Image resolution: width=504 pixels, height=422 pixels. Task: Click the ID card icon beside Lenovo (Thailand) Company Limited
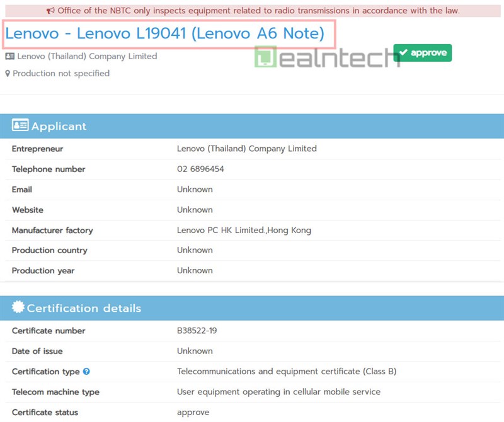coord(9,56)
